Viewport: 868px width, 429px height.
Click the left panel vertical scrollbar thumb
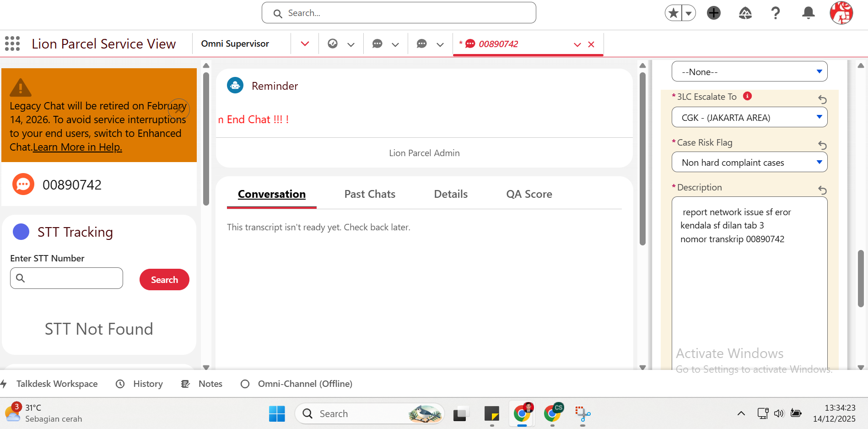click(206, 139)
